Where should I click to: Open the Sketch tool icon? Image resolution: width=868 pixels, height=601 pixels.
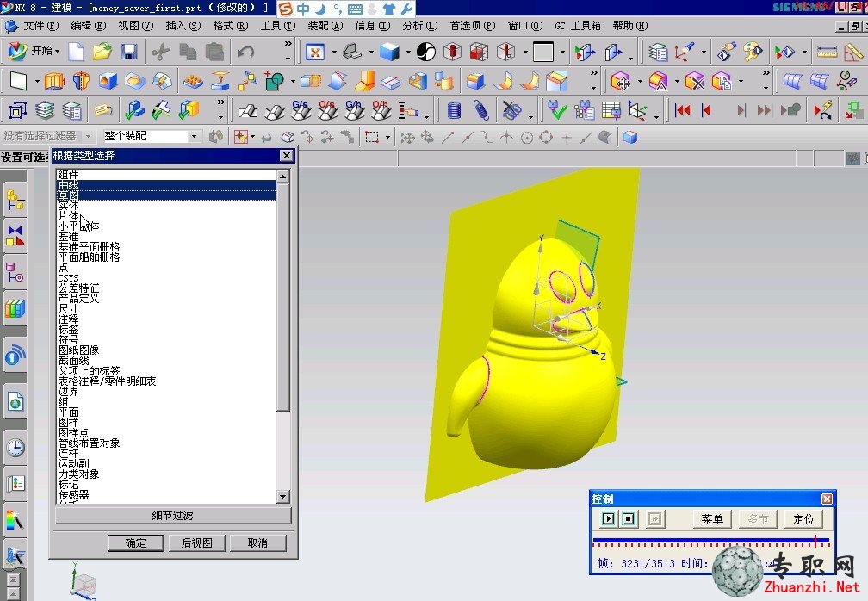(18, 81)
